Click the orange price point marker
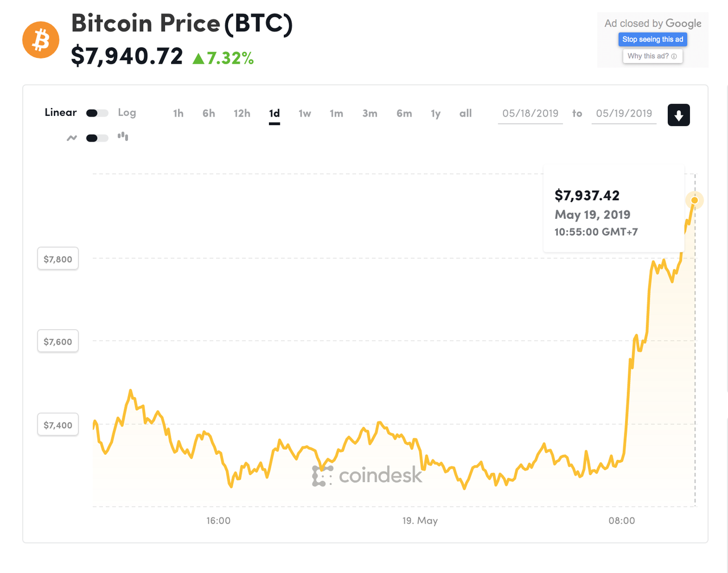The image size is (728, 573). click(x=694, y=200)
